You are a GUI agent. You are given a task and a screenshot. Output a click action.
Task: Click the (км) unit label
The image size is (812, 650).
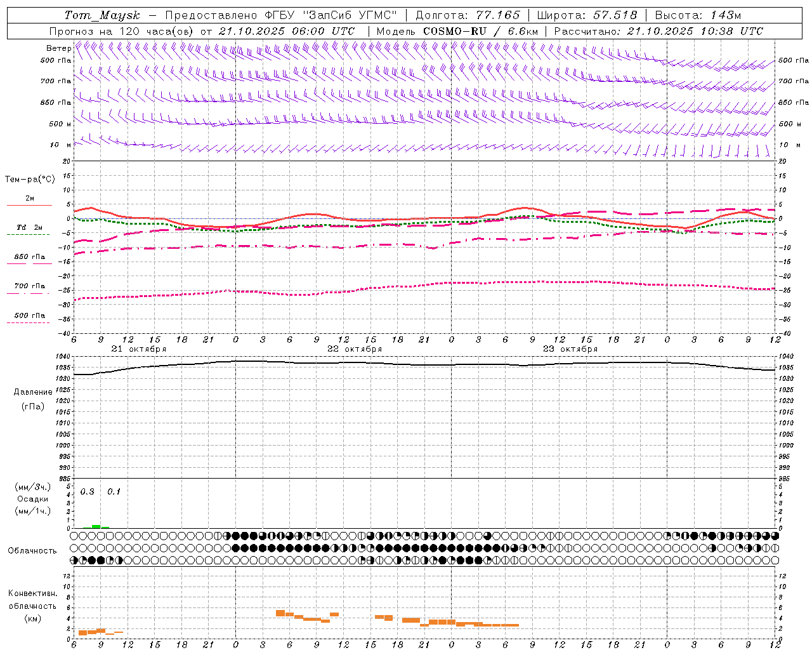tap(33, 618)
